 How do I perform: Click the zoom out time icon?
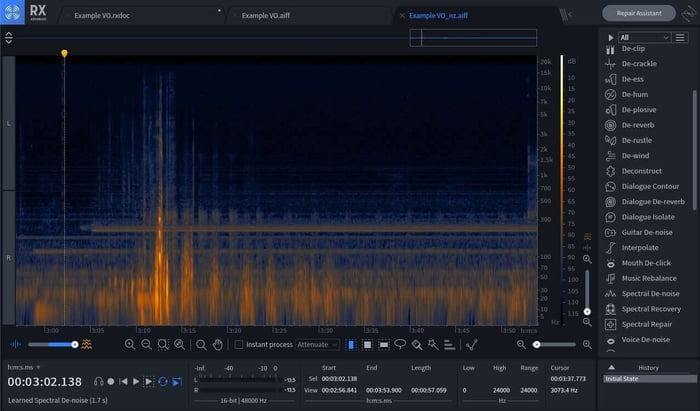146,345
